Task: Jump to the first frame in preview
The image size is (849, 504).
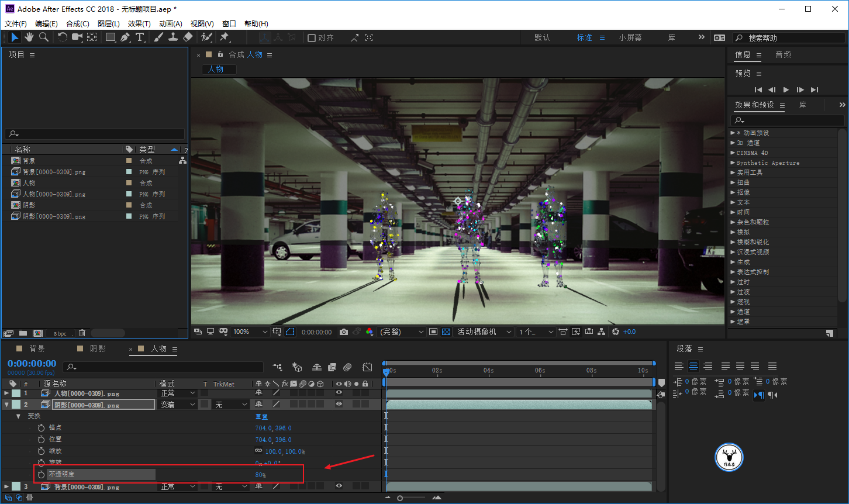Action: (758, 89)
